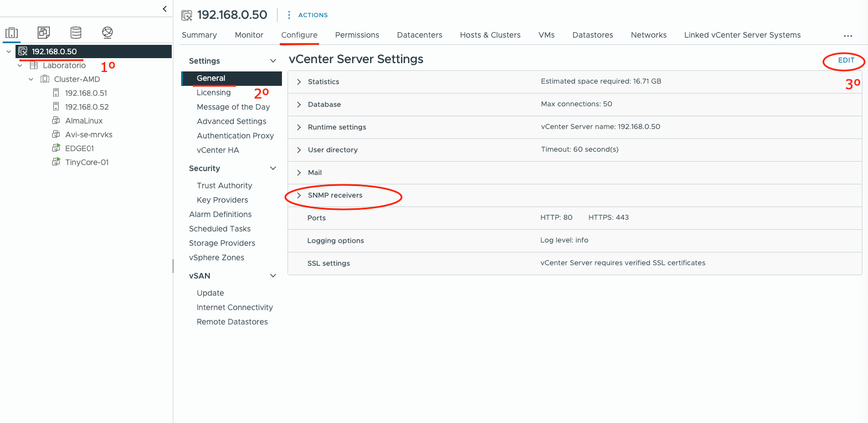This screenshot has height=423, width=868.
Task: Expand the Mail settings row
Action: click(x=299, y=173)
